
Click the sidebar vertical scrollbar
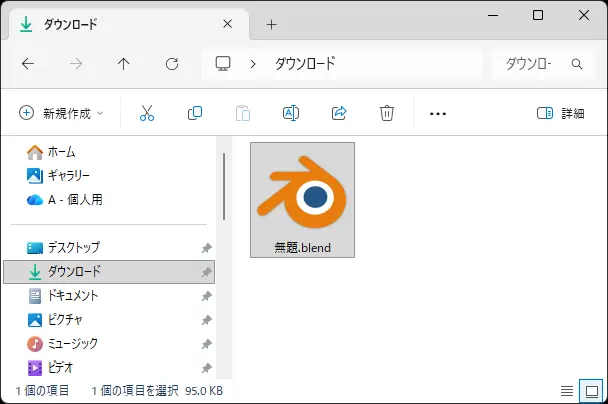224,186
